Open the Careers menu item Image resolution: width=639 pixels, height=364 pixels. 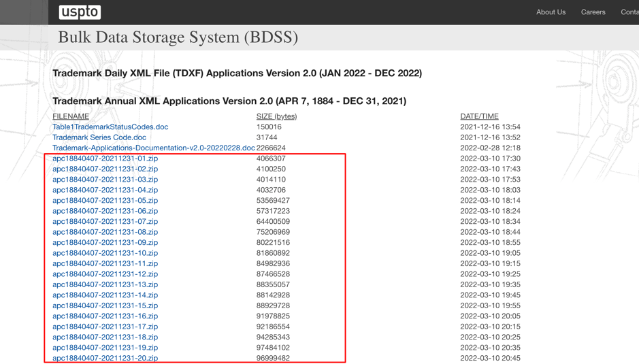pos(593,12)
